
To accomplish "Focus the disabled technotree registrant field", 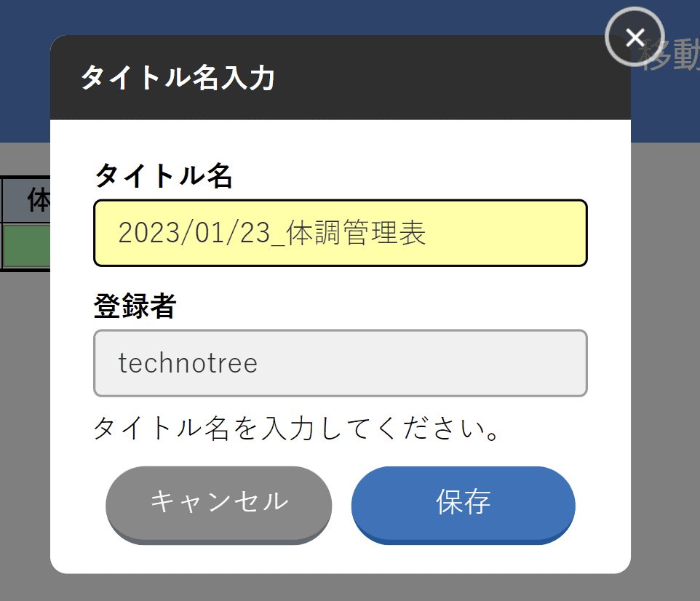I will (x=340, y=363).
